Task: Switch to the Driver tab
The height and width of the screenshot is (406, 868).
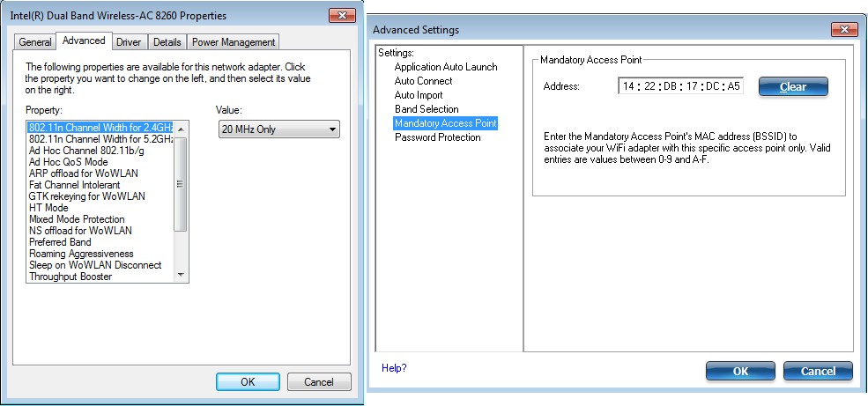Action: 129,42
